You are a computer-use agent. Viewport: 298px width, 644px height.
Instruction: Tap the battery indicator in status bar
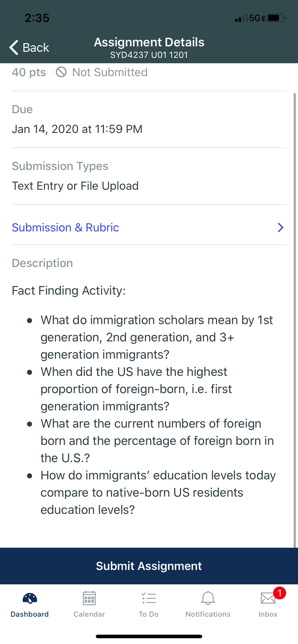pyautogui.click(x=276, y=18)
